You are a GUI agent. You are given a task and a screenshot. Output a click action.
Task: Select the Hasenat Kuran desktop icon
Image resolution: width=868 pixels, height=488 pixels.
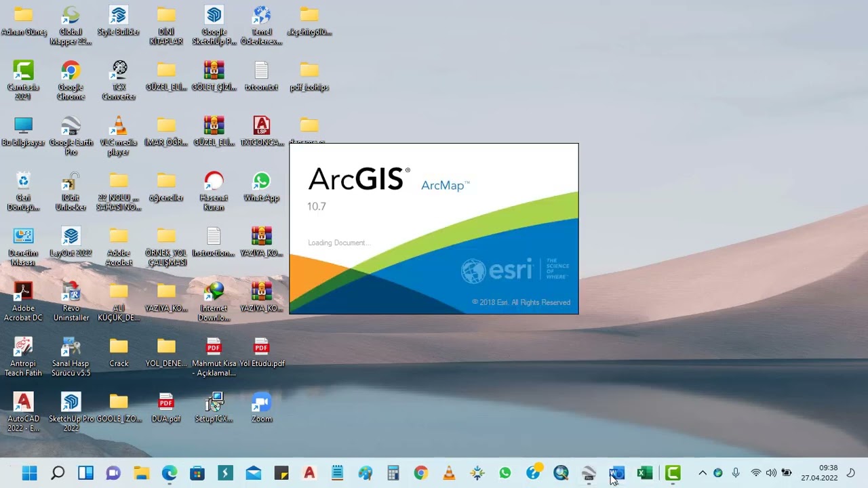pos(214,192)
